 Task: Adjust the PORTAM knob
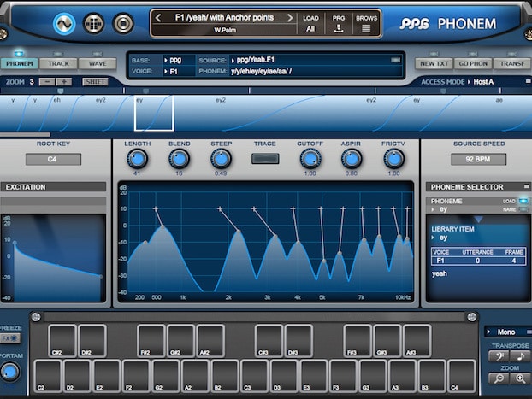(9, 372)
